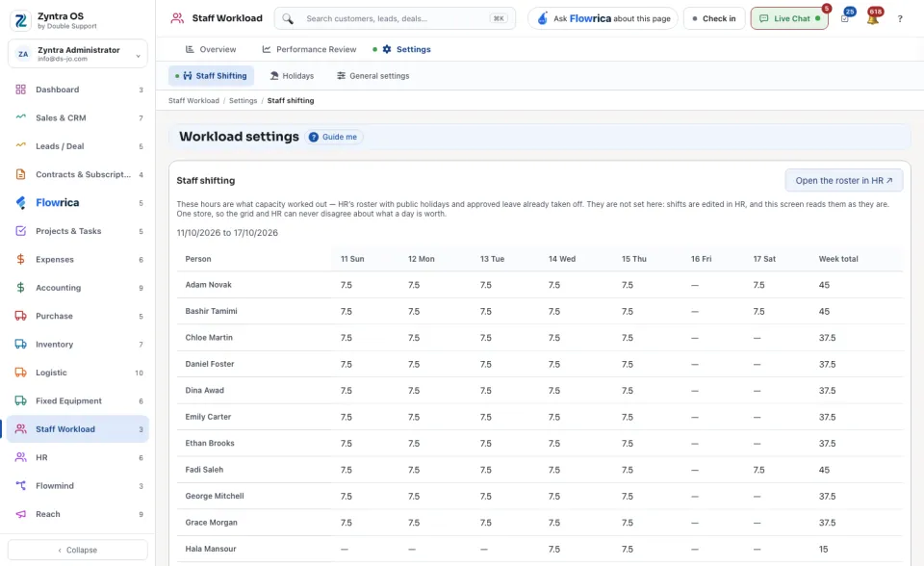Click the Check in button
This screenshot has height=566, width=924.
click(714, 18)
